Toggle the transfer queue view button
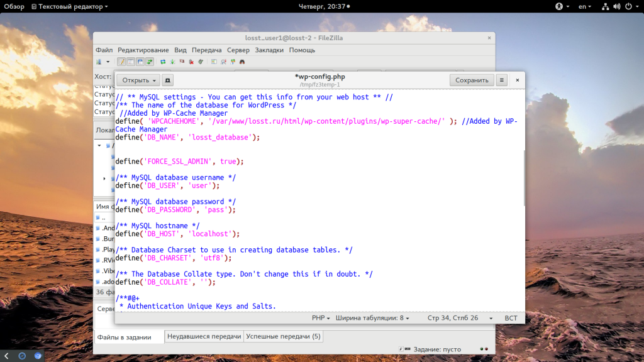 coord(150,62)
